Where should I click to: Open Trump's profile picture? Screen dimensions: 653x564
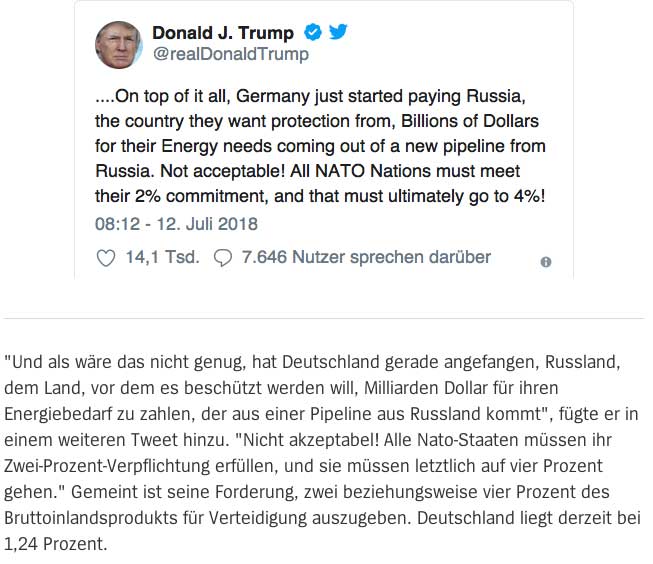[118, 44]
